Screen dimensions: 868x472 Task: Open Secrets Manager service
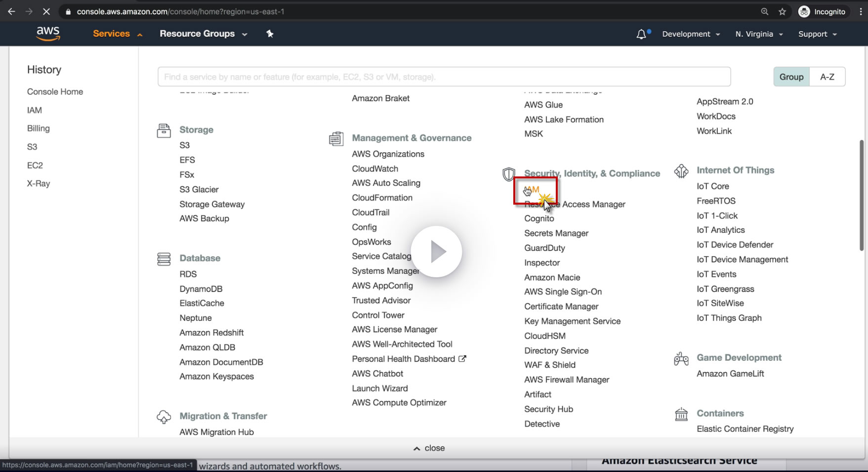coord(556,233)
